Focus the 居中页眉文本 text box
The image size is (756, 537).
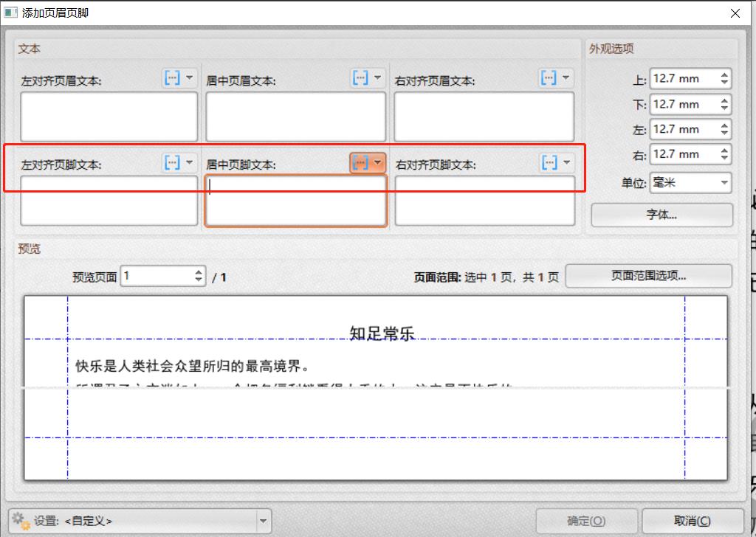pyautogui.click(x=295, y=117)
